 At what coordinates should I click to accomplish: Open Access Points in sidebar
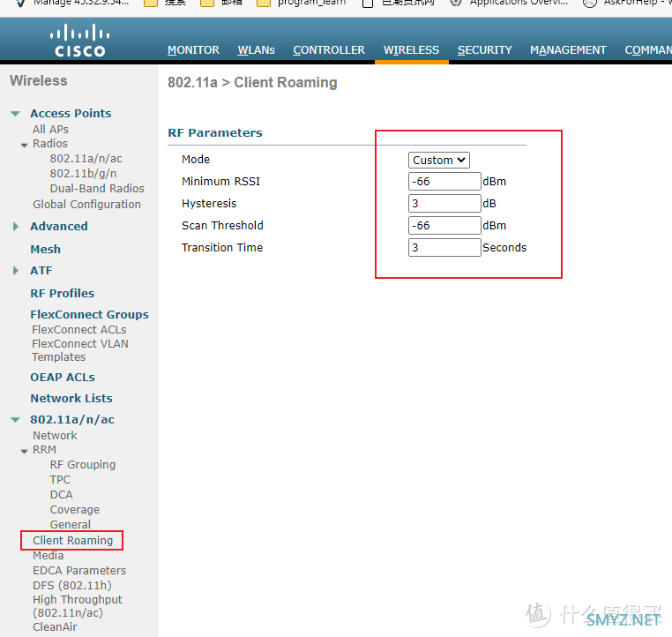(x=71, y=113)
